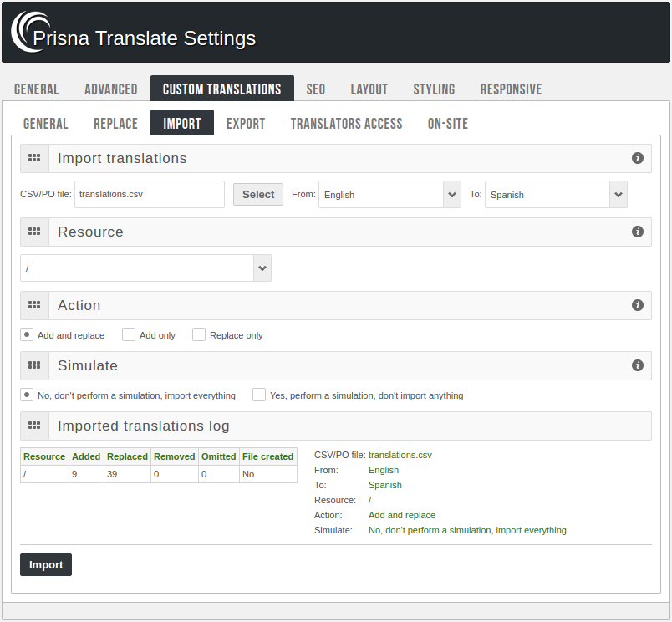Click the info icon for Import translations
Image resolution: width=672 pixels, height=622 pixels.
coord(638,158)
